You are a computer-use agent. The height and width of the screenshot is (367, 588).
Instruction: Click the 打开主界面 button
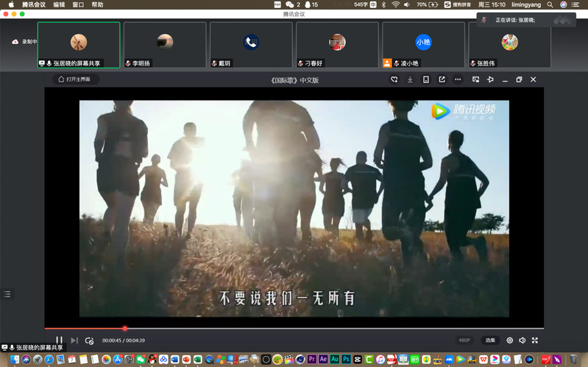[x=76, y=79]
